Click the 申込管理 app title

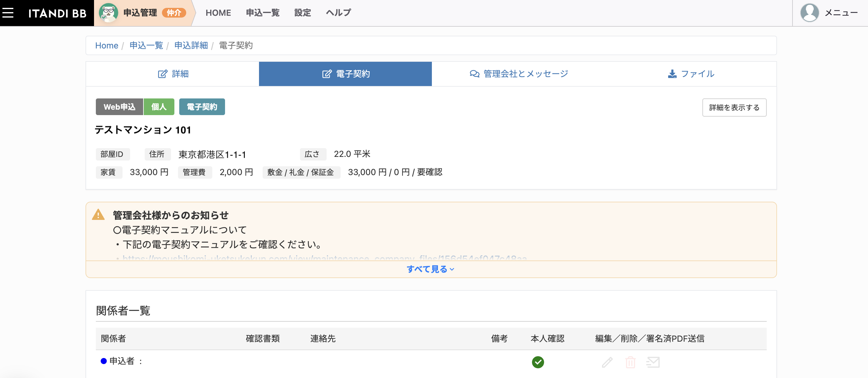pyautogui.click(x=140, y=13)
